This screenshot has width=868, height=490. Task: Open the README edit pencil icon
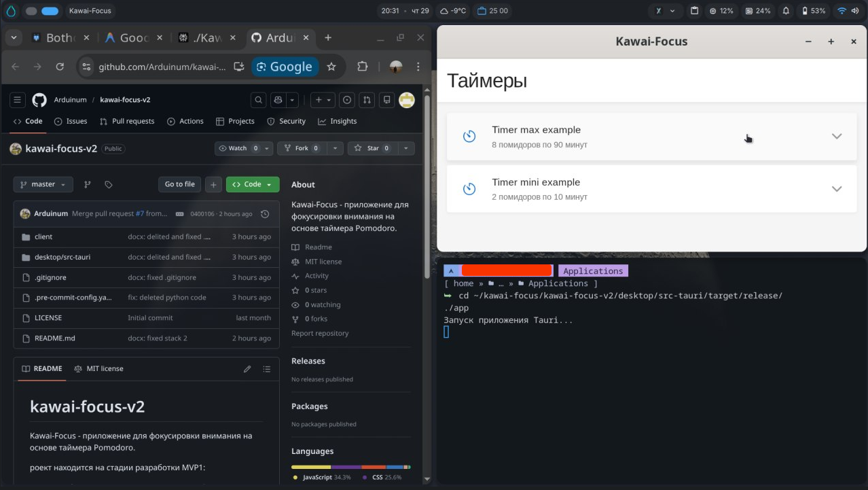247,369
